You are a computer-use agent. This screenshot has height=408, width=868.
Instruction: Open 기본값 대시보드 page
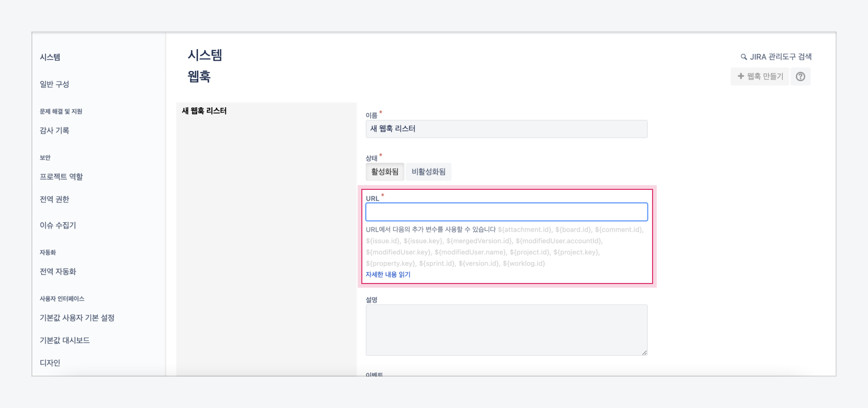[65, 341]
